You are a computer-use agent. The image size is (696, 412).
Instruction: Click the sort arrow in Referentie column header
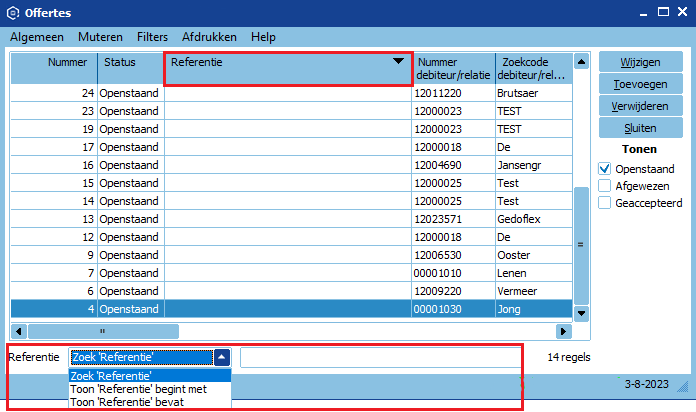point(398,62)
